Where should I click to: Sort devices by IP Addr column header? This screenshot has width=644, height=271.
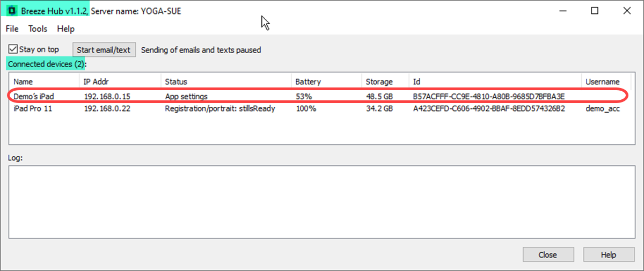(120, 82)
